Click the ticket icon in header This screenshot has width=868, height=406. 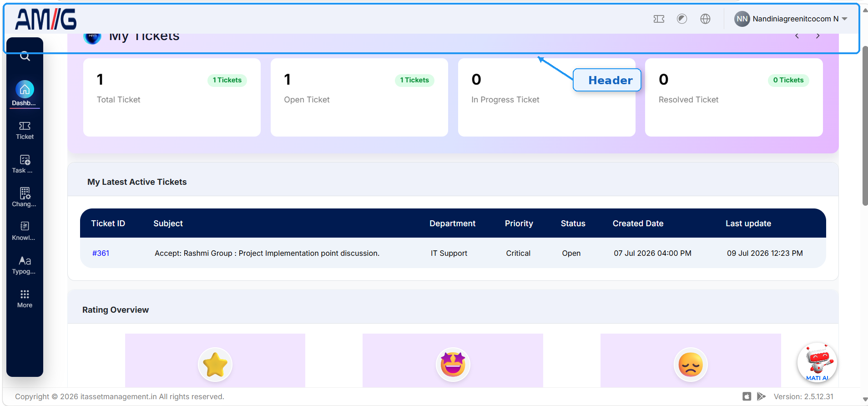click(659, 19)
